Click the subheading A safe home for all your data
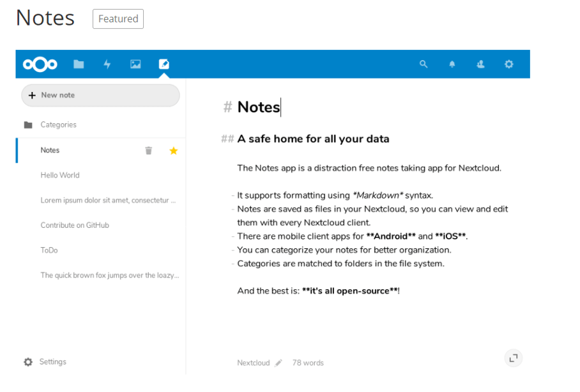Image resolution: width=580 pixels, height=392 pixels. (313, 139)
